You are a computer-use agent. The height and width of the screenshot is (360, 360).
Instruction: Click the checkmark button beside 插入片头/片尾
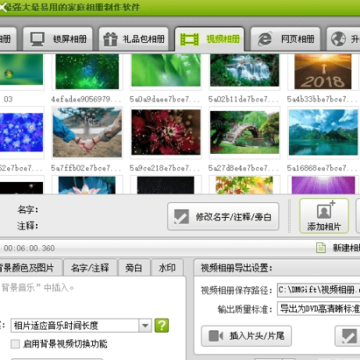pos(347,336)
